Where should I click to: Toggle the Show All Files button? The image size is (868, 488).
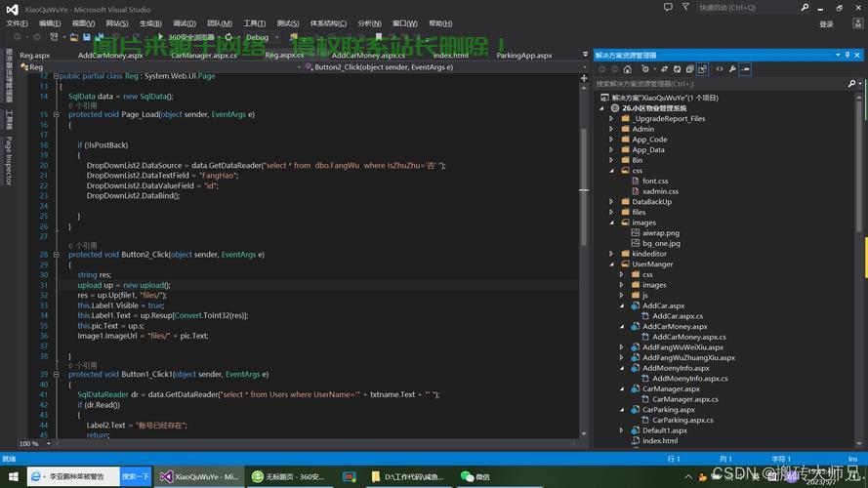[702, 69]
